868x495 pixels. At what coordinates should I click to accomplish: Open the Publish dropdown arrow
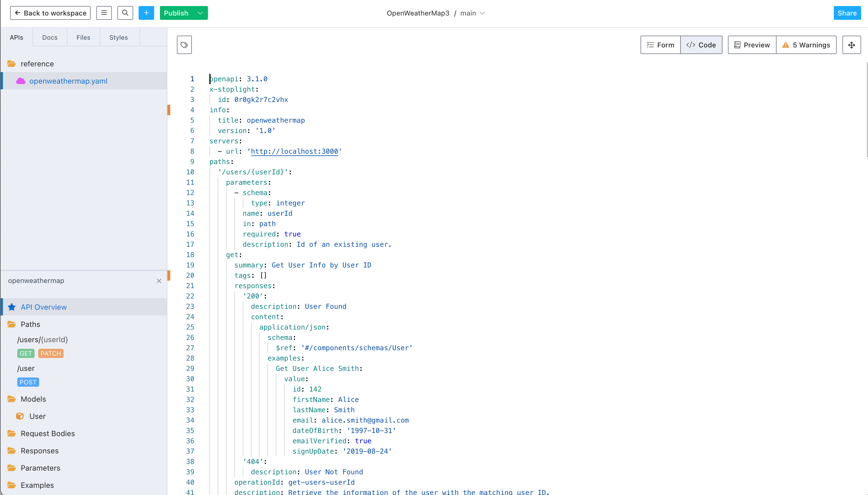pos(200,13)
